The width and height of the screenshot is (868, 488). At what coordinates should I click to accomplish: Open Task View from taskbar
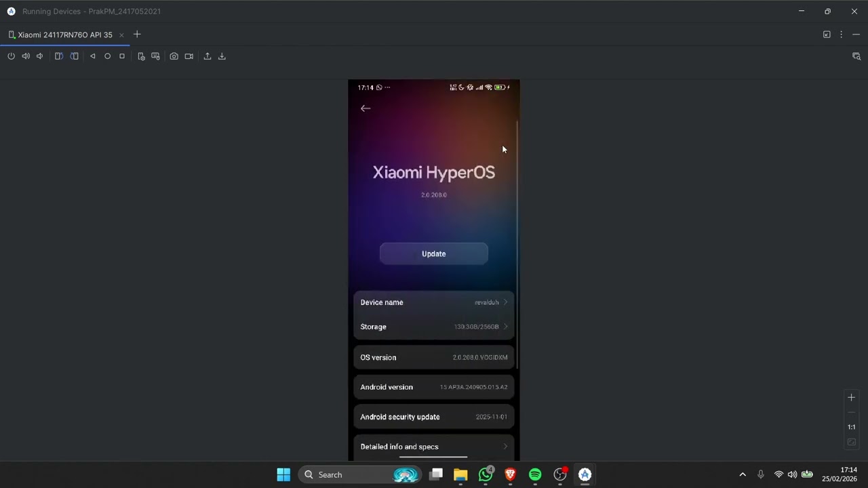tap(436, 474)
